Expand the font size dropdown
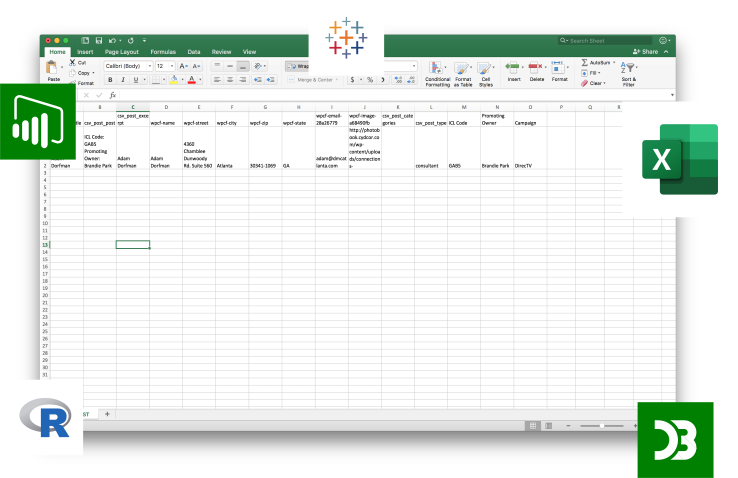This screenshot has height=478, width=738. click(x=170, y=66)
